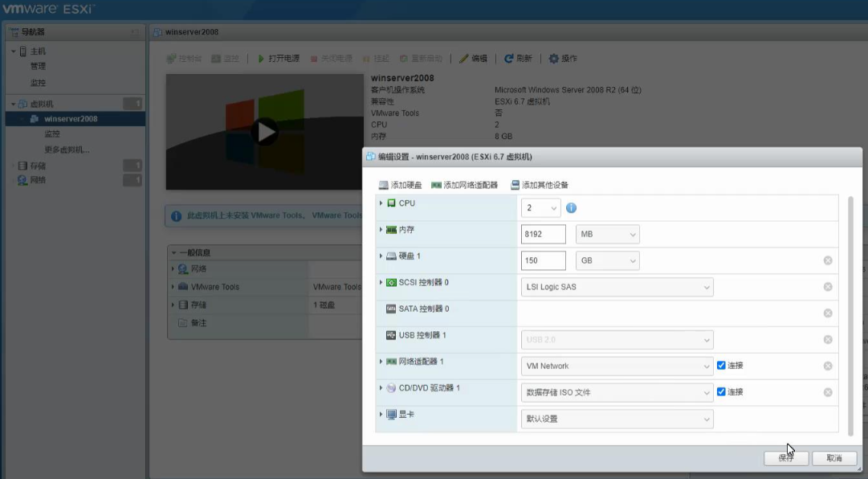The width and height of the screenshot is (868, 479).
Task: Select Manage (管理) under Host in navigator
Action: [x=39, y=67]
